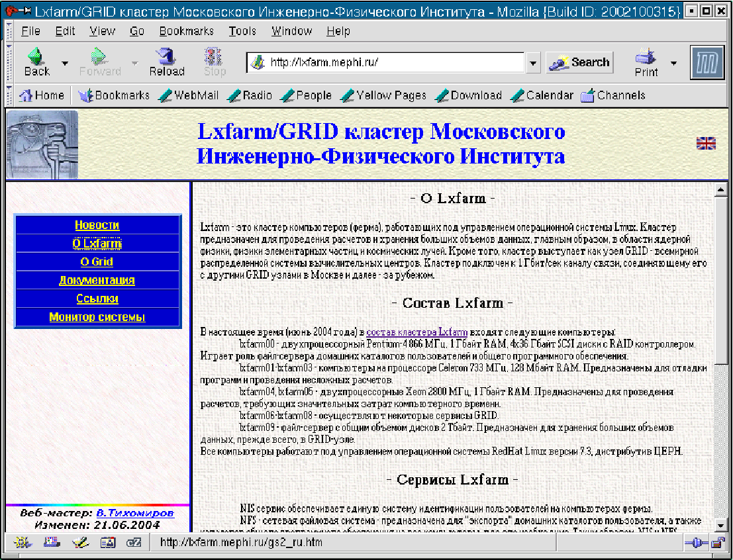The image size is (733, 560).
Task: Click the Back navigation button
Action: (36, 62)
